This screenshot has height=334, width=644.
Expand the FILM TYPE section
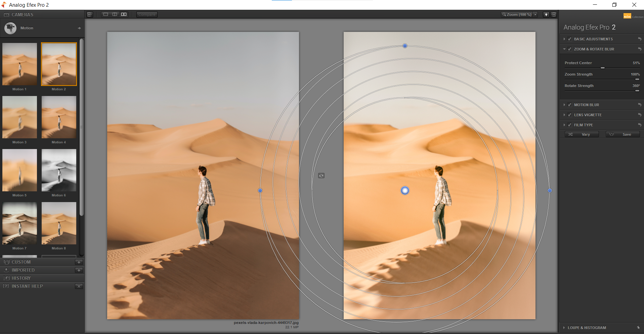pyautogui.click(x=564, y=125)
